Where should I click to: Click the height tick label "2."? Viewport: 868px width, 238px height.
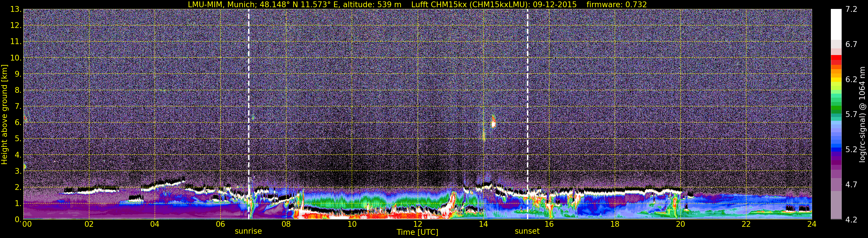pos(18,188)
